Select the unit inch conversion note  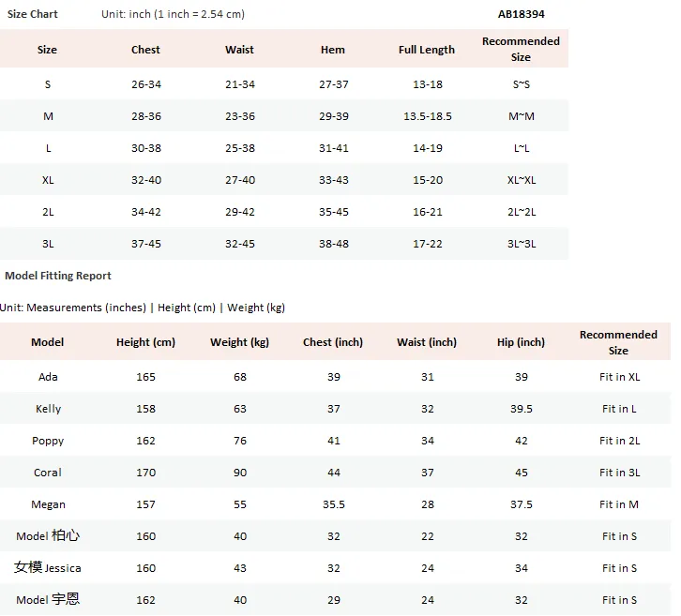pos(173,14)
